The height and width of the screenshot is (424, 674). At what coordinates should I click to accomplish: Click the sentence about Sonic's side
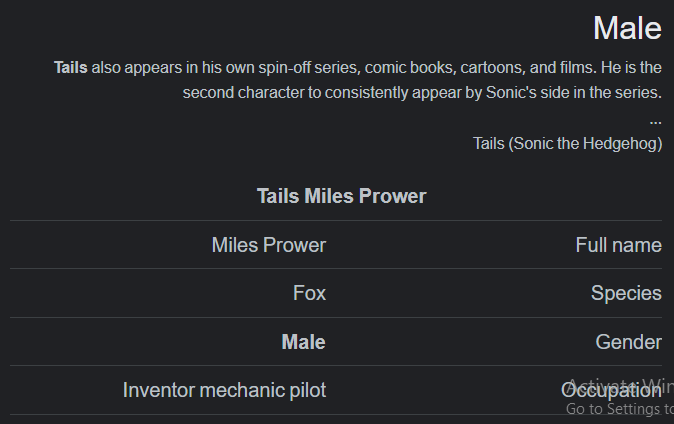pyautogui.click(x=422, y=93)
